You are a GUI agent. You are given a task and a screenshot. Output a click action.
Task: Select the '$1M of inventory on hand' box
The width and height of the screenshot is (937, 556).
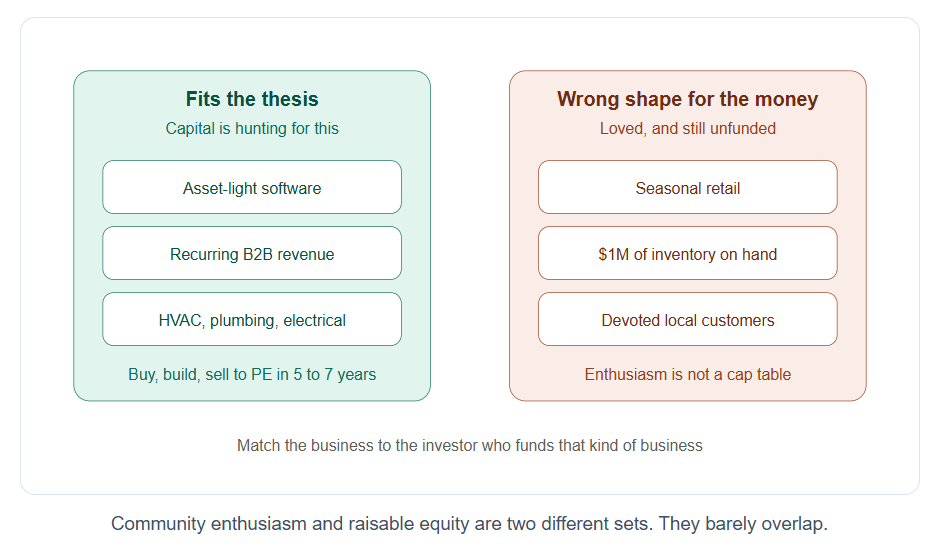(687, 253)
